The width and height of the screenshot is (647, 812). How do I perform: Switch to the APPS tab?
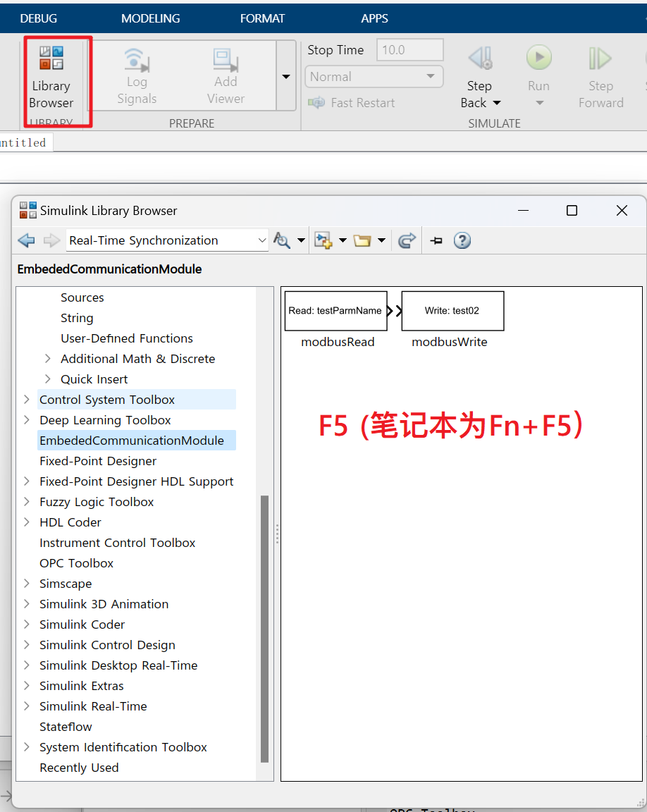click(x=375, y=18)
